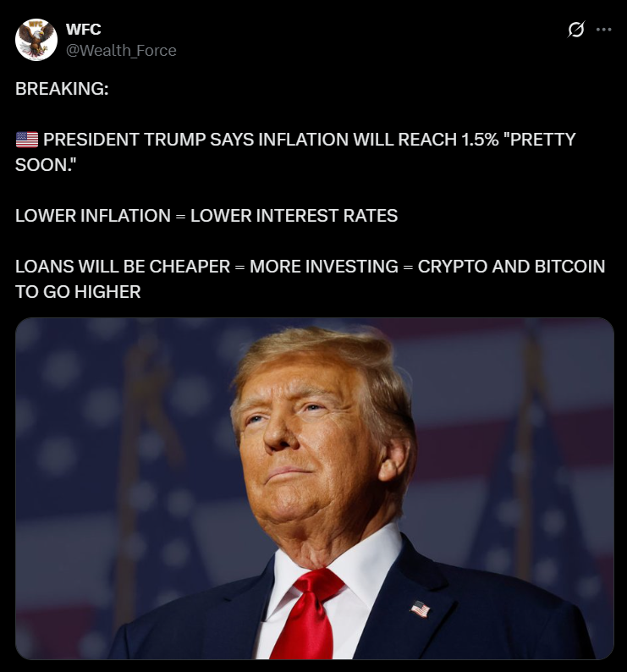The image size is (627, 672).
Task: Click the US flag emoji in the post
Action: [27, 140]
